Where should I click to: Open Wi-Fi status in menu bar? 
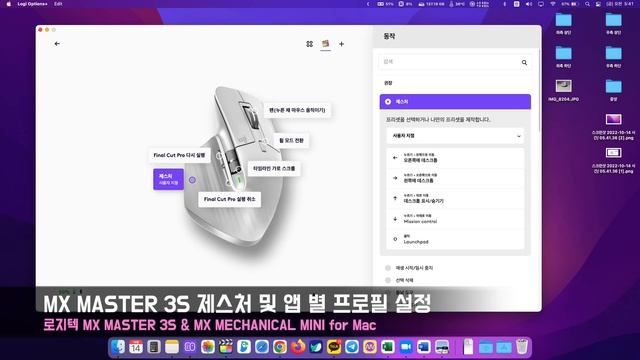point(553,4)
